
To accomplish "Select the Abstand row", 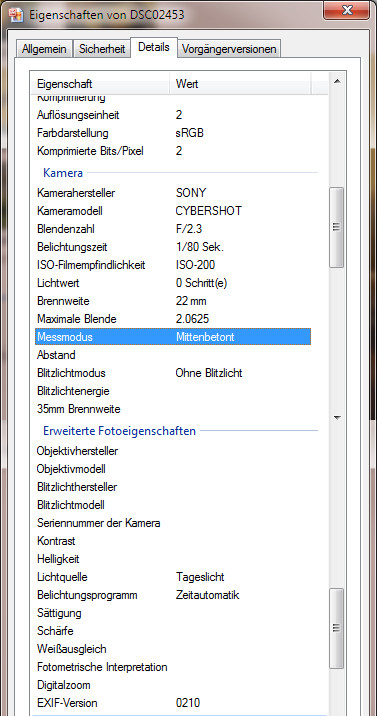I will point(173,355).
